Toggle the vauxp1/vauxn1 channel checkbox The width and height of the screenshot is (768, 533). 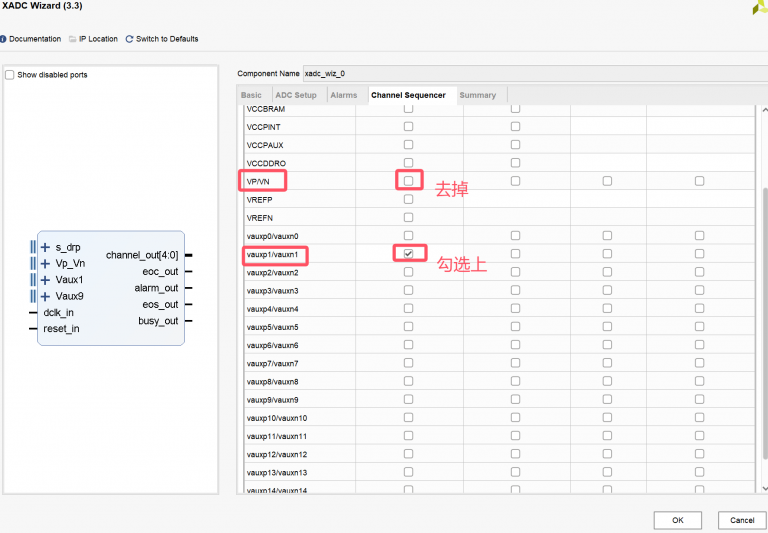pos(408,254)
